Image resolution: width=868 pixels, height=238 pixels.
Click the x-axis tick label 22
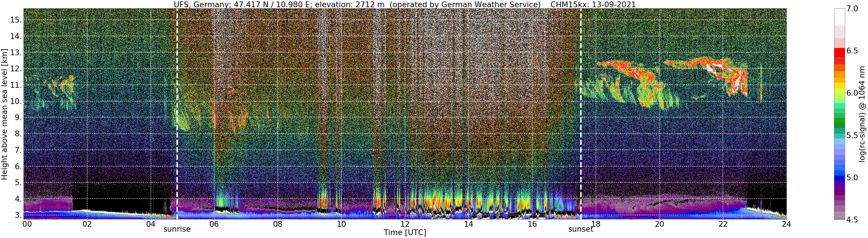point(723,224)
